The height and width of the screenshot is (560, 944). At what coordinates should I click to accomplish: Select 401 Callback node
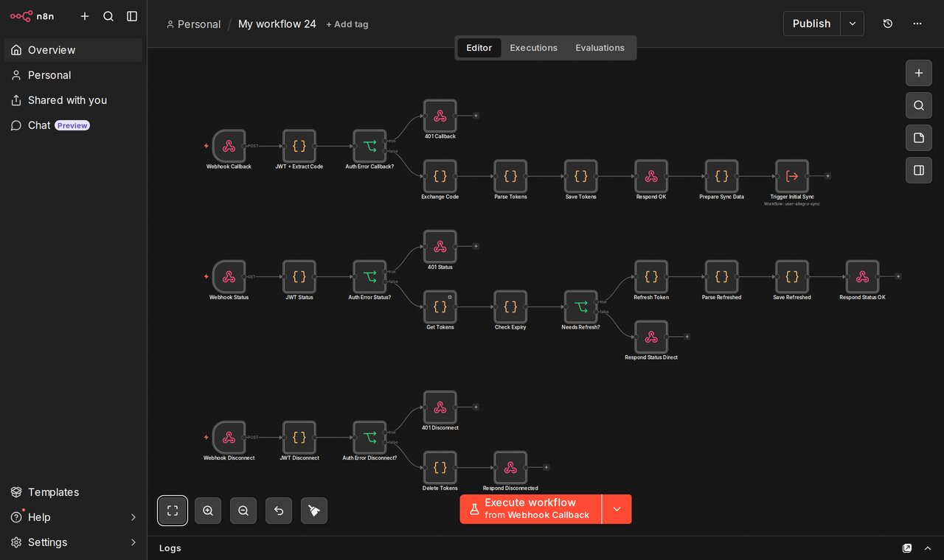(440, 116)
